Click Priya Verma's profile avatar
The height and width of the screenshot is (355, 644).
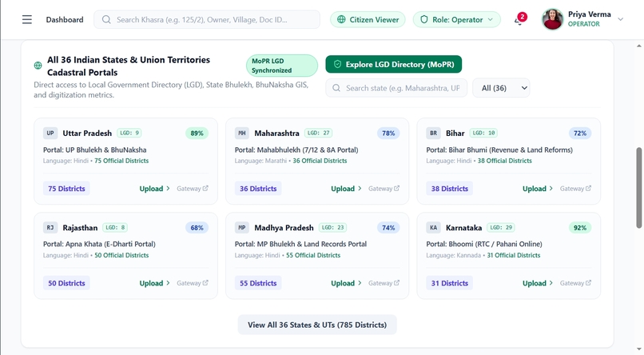(x=552, y=19)
